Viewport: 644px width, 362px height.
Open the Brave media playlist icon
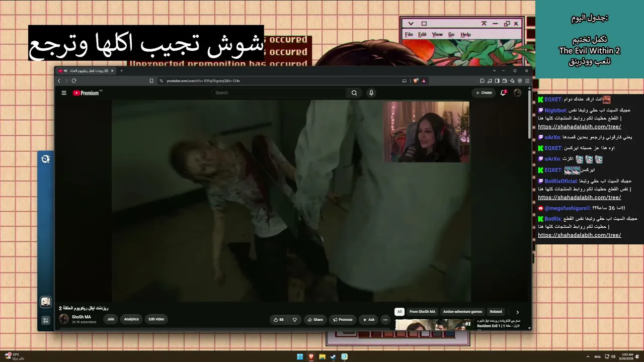(490, 81)
